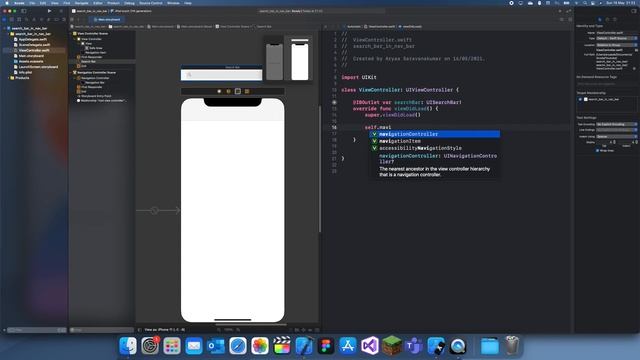
Task: Open the Text Encoding dropdown
Action: click(617, 124)
